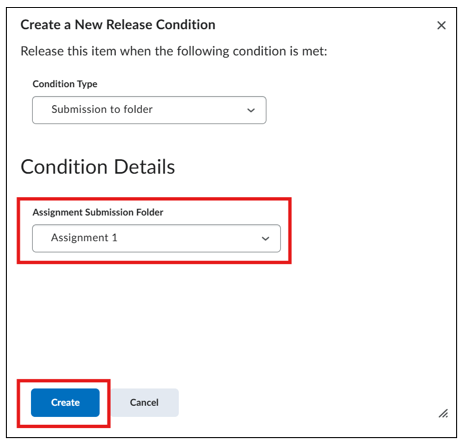Click the chevron arrow in Condition Type box
Viewport: 461px width, 445px height.
(251, 110)
